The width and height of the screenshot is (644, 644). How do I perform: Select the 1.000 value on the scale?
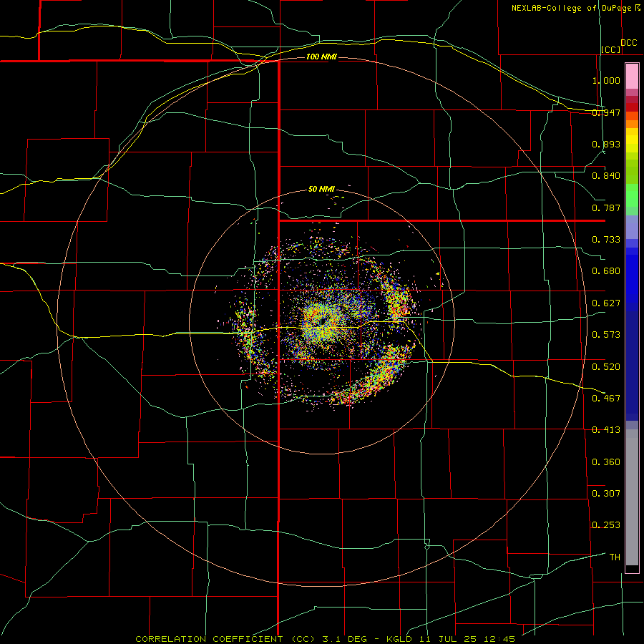click(x=606, y=80)
